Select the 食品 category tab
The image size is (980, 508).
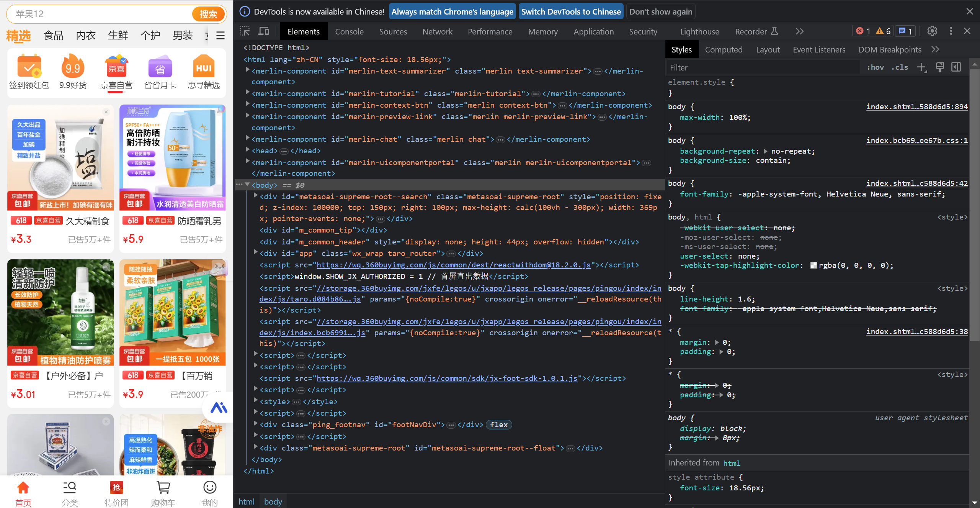54,36
